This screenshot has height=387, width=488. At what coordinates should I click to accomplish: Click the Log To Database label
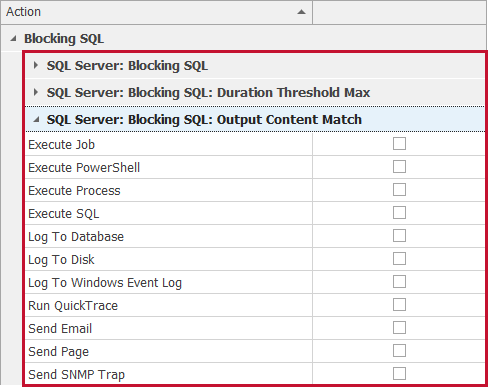[x=76, y=237]
